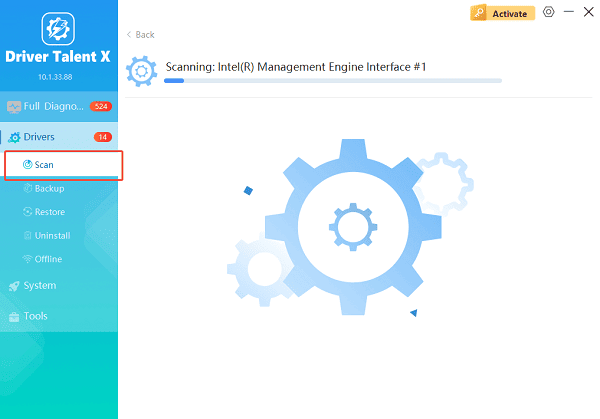Click the Offline wifi icon
Viewport: 600px width, 419px height.
tap(28, 259)
